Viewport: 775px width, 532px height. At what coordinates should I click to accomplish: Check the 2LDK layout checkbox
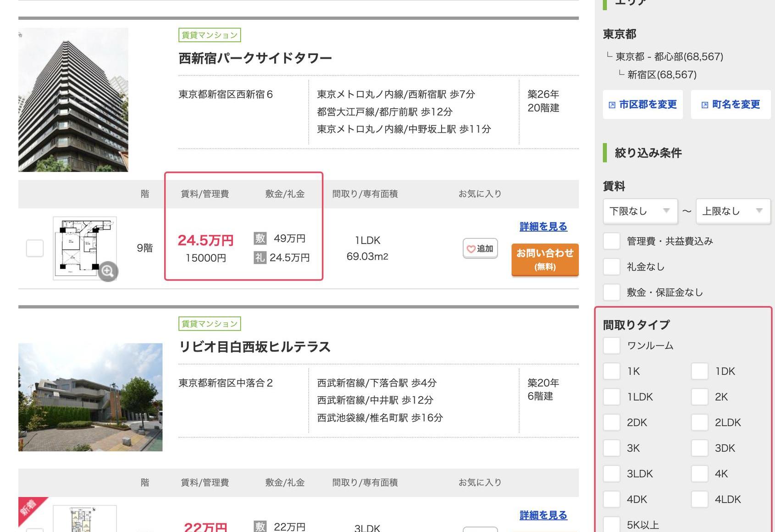700,422
